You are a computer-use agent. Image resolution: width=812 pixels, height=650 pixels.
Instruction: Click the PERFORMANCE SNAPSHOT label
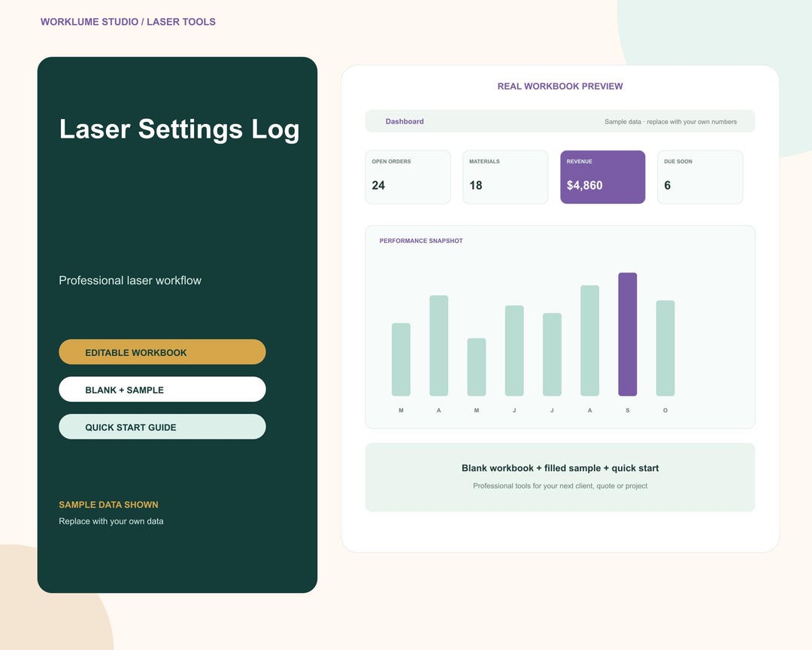pos(421,241)
